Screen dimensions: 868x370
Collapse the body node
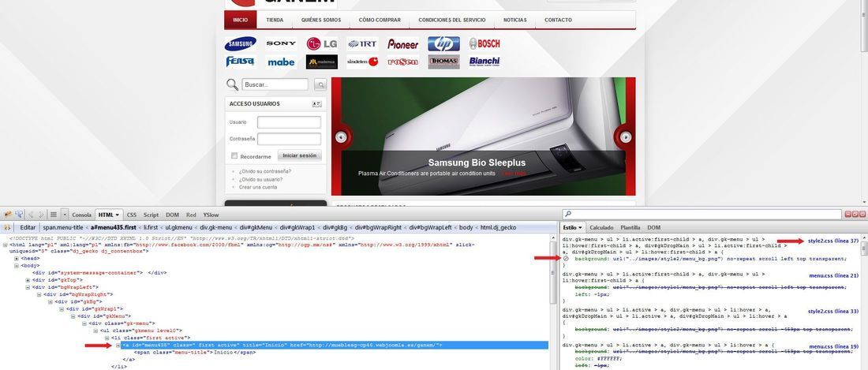coord(17,266)
